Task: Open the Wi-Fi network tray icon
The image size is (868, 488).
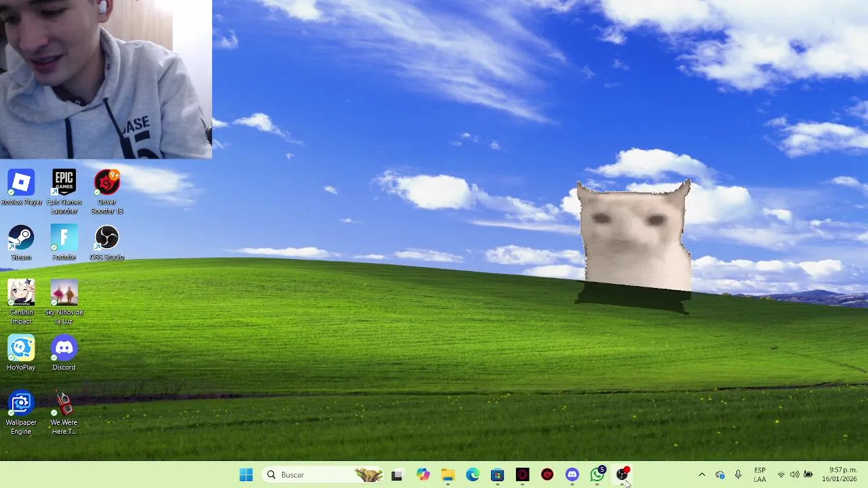Action: [781, 474]
